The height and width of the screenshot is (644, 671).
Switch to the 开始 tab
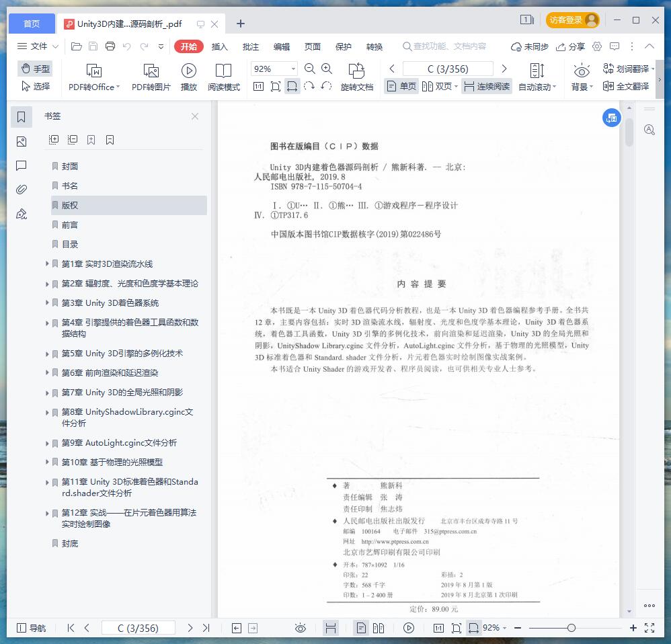pos(189,46)
